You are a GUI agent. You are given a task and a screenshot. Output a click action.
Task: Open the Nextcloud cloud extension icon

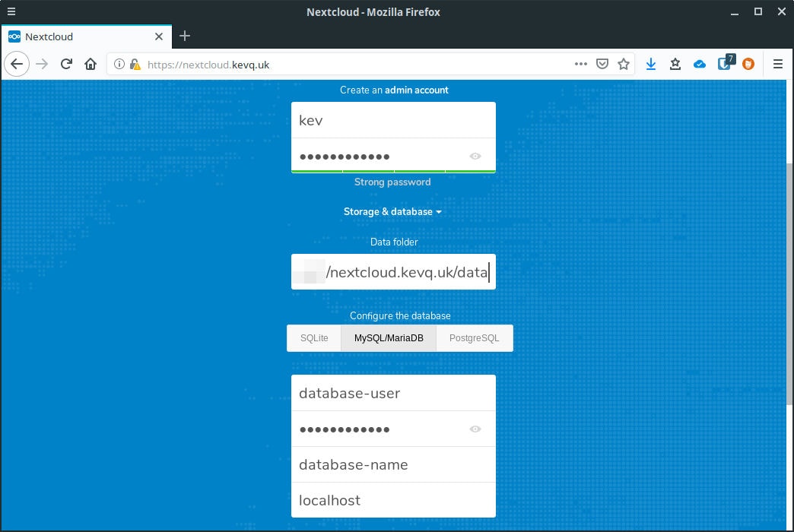700,64
